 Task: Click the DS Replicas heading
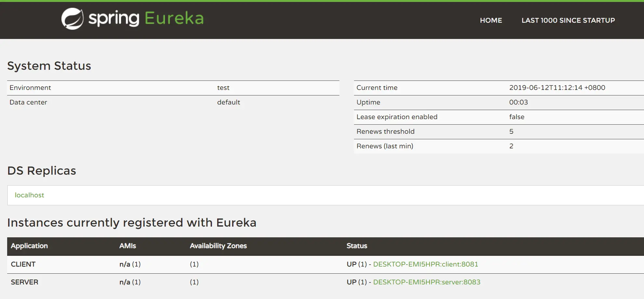click(42, 171)
